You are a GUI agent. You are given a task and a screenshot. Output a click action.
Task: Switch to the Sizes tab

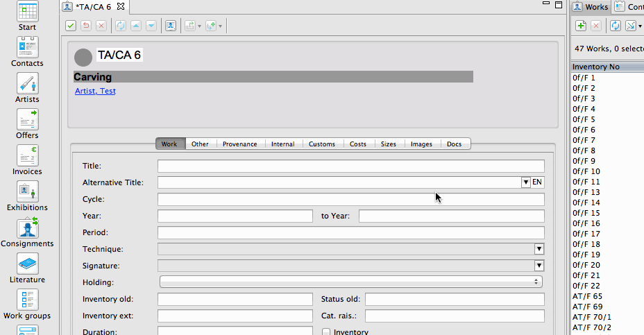(389, 144)
